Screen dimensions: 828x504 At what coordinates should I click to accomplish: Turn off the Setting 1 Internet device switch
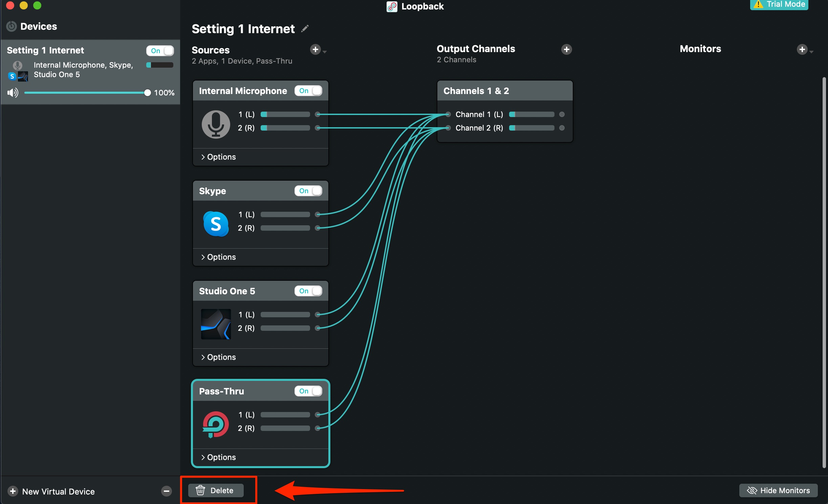pyautogui.click(x=160, y=51)
